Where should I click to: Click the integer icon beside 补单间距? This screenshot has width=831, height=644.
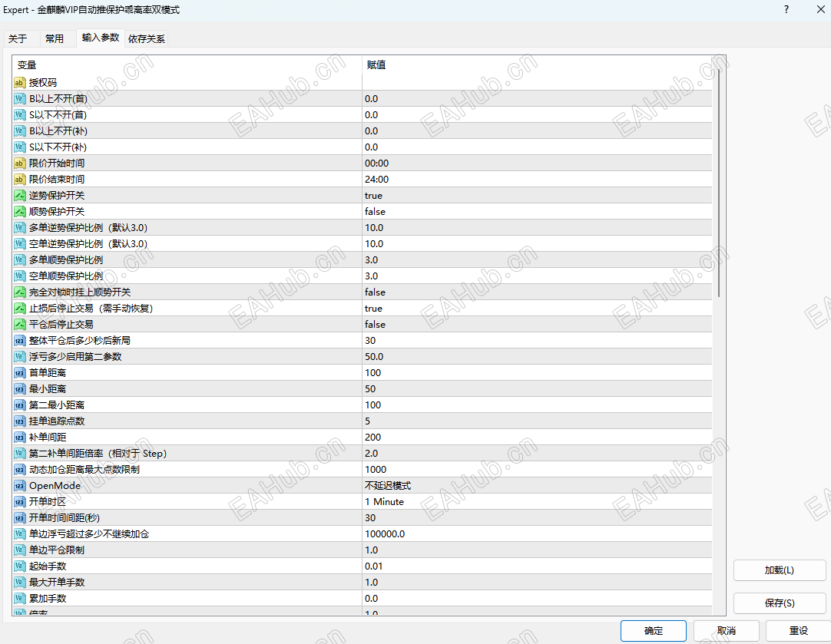pos(20,437)
